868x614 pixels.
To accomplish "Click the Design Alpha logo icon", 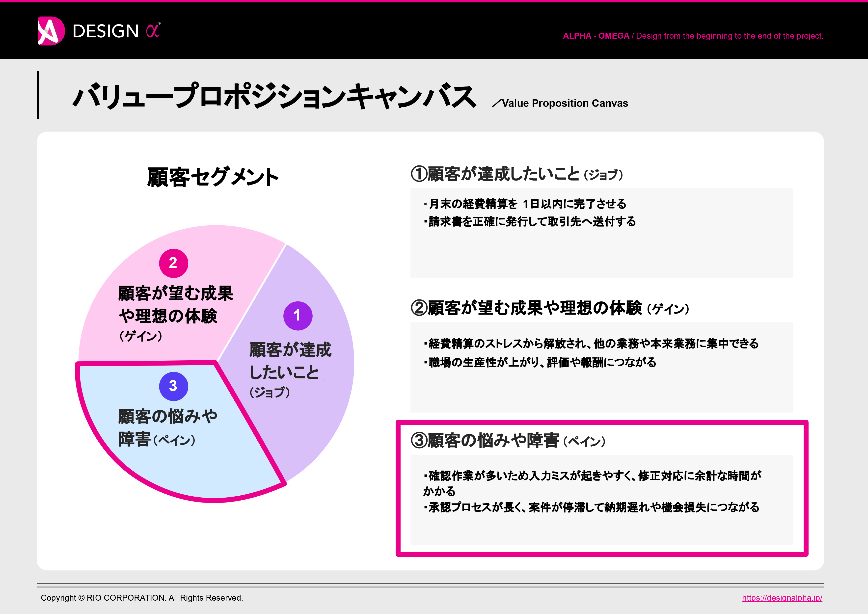I will click(51, 31).
